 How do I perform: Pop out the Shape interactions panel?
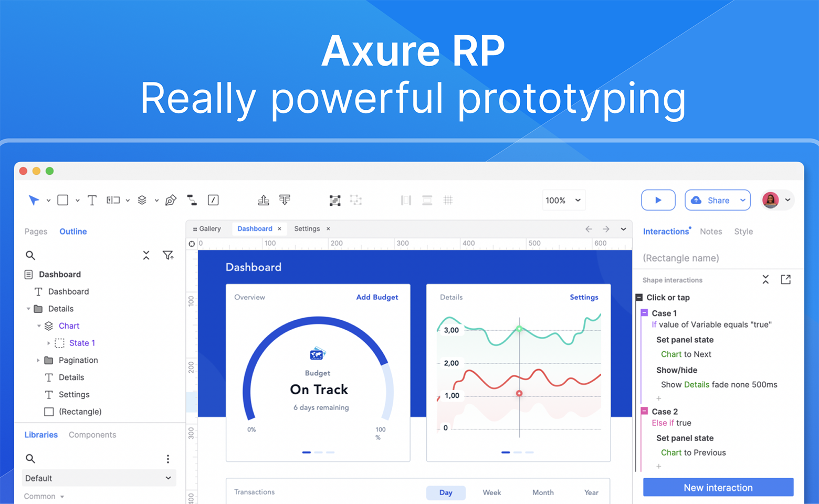pos(785,280)
